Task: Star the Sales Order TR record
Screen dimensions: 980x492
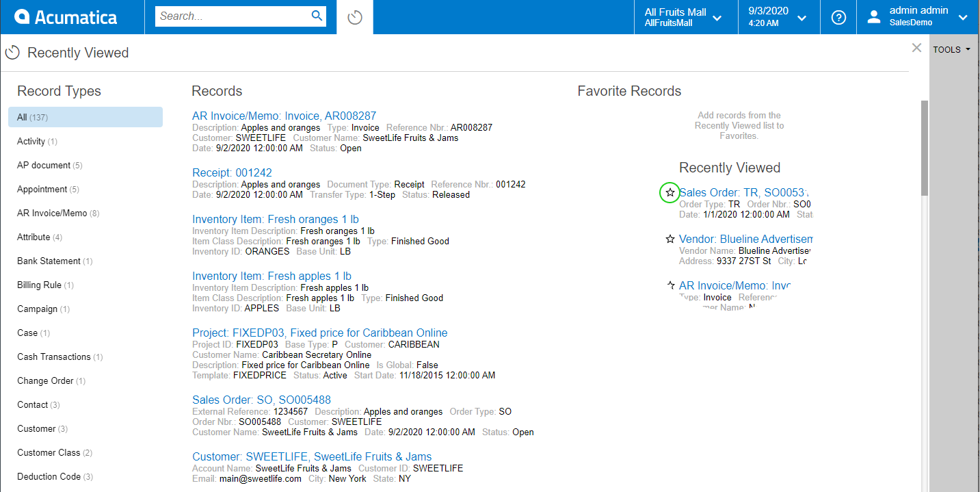Action: tap(670, 193)
